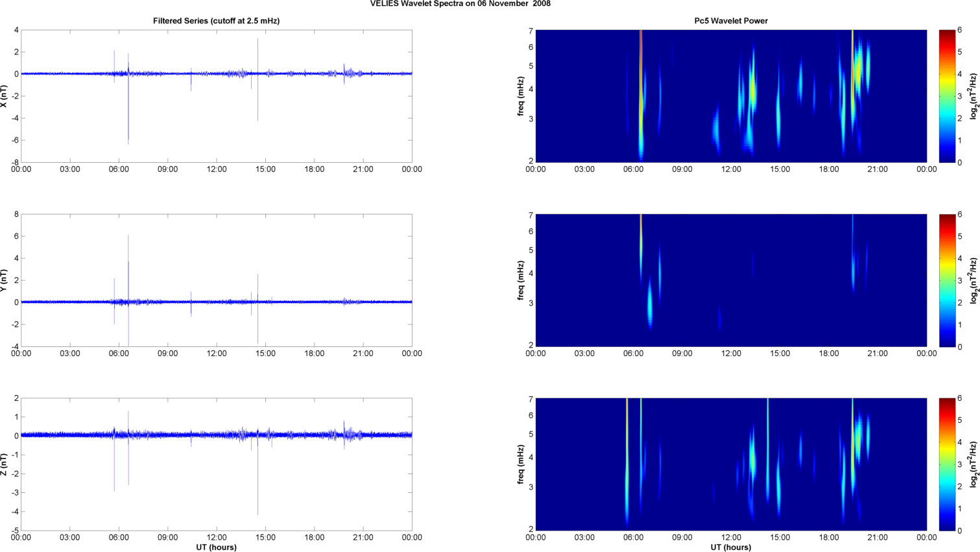The width and height of the screenshot is (980, 552).
Task: Click the "21:00" tick under the top wavelet plot
Action: (878, 170)
